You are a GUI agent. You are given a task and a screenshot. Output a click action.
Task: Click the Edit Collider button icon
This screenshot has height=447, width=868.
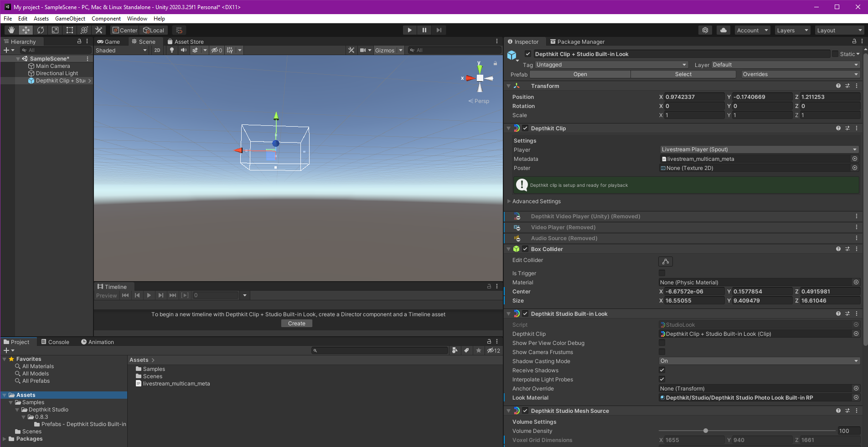(665, 262)
